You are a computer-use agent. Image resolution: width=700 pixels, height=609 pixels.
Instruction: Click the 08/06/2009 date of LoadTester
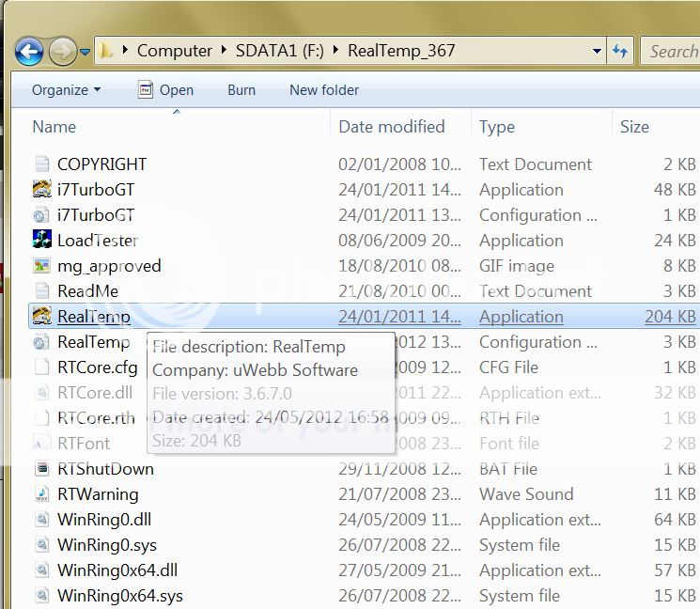click(400, 241)
